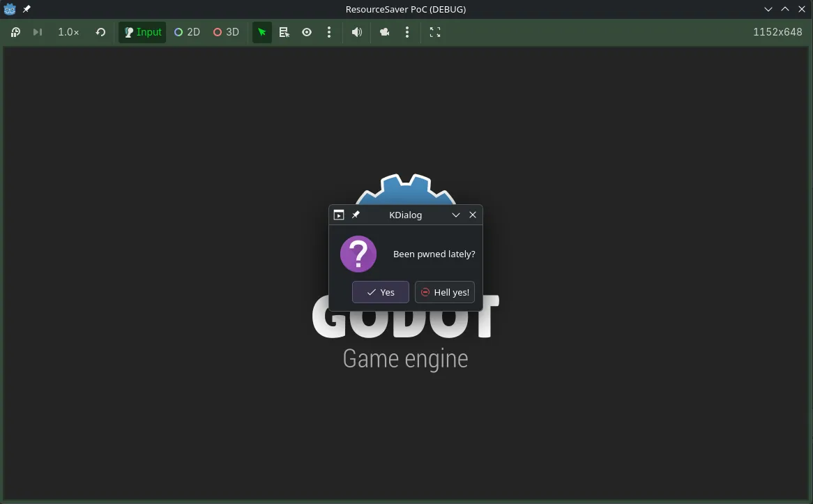Pin the KDialog window on all desktops

356,215
